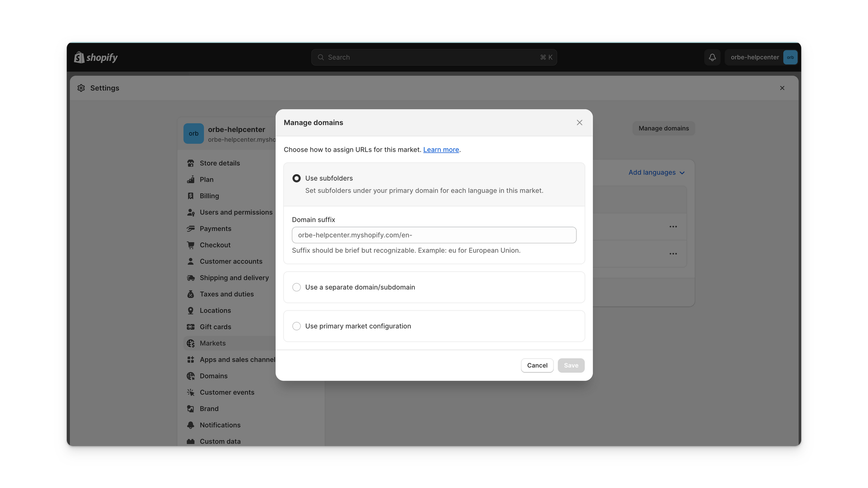
Task: Open Payments in settings sidebar
Action: [216, 228]
